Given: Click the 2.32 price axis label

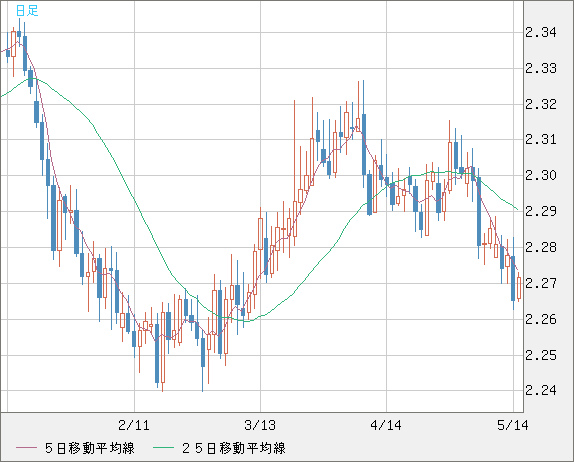Looking at the screenshot, I should click(541, 104).
